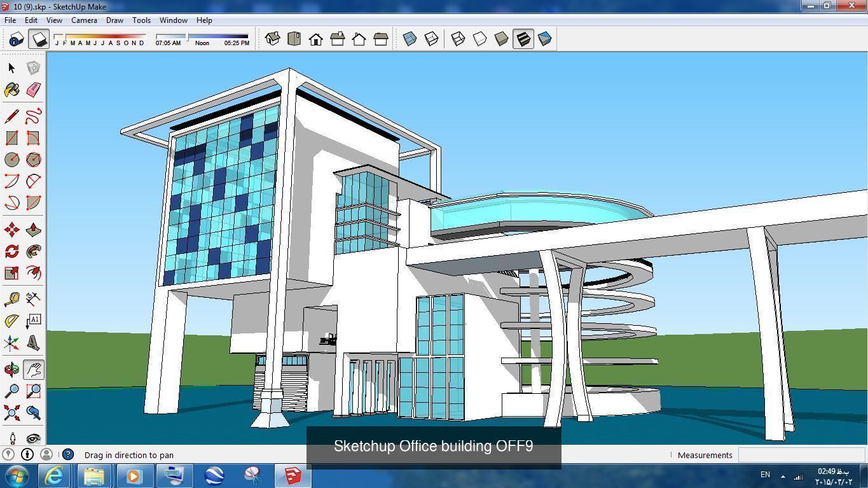
Task: Select the Text label tool
Action: [33, 321]
